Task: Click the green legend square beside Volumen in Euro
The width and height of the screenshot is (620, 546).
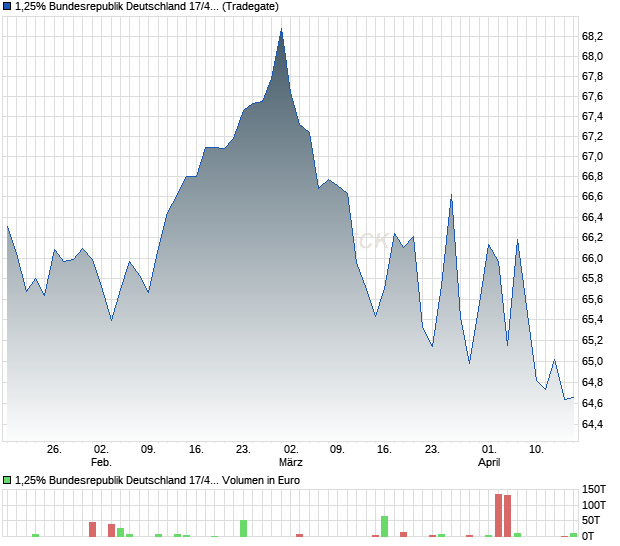Action: coord(8,480)
